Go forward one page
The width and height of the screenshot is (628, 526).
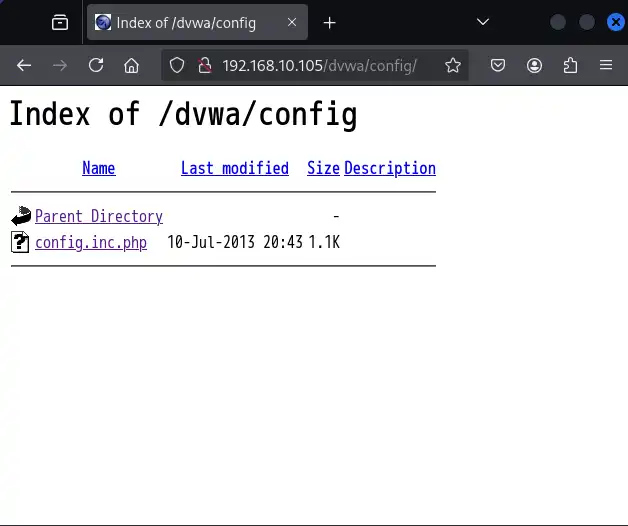coord(60,65)
